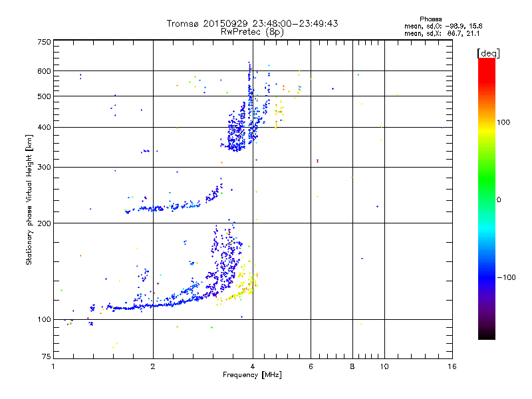The image size is (532, 399).
Task: Click the y-axis tick label '75'
Action: pyautogui.click(x=47, y=356)
